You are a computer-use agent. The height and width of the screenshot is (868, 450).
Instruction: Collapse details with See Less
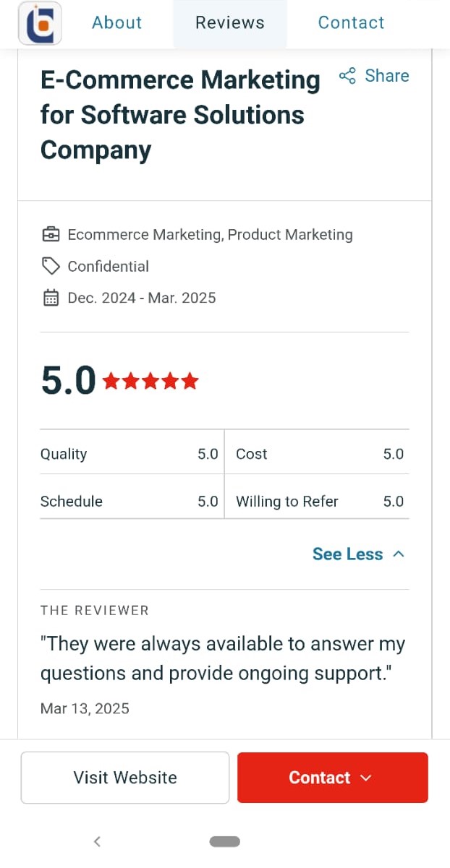(x=347, y=554)
